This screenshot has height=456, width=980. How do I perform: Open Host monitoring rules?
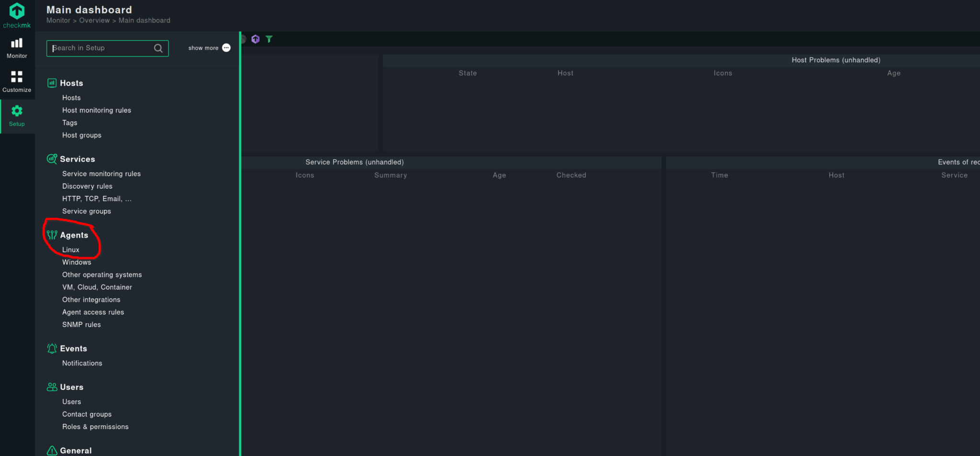coord(96,110)
